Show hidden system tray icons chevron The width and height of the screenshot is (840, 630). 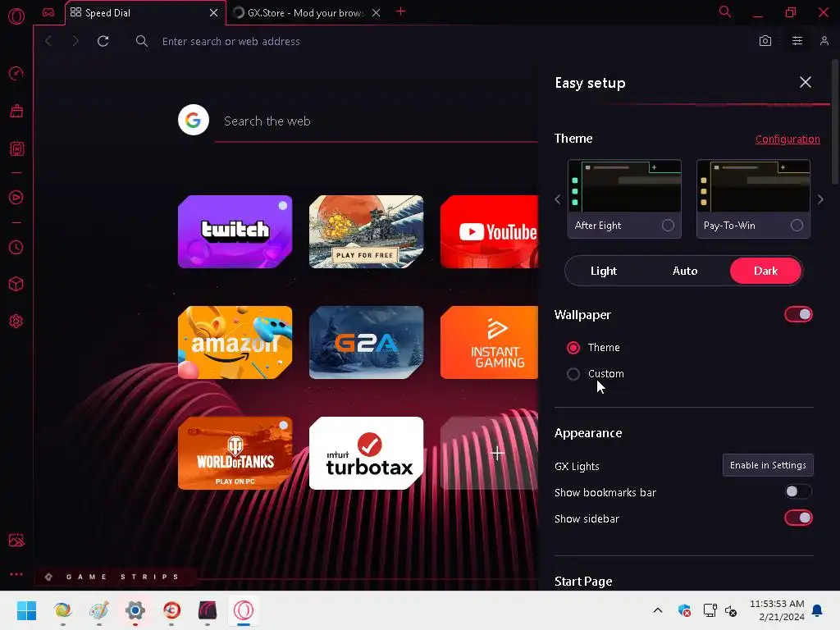(658, 610)
